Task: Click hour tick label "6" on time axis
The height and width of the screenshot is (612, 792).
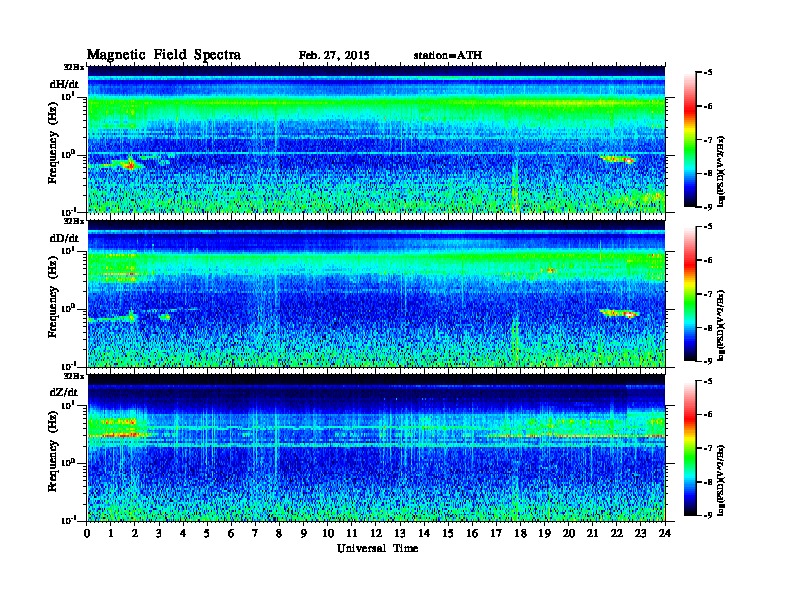Action: [232, 533]
